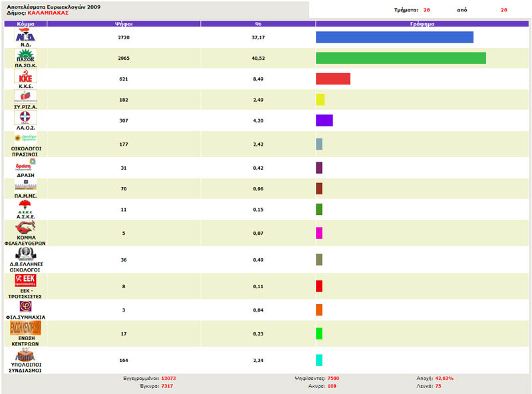Select the Κόμμα Φιλελευθέρων logo
Screen dimensions: 532x394
click(x=25, y=228)
